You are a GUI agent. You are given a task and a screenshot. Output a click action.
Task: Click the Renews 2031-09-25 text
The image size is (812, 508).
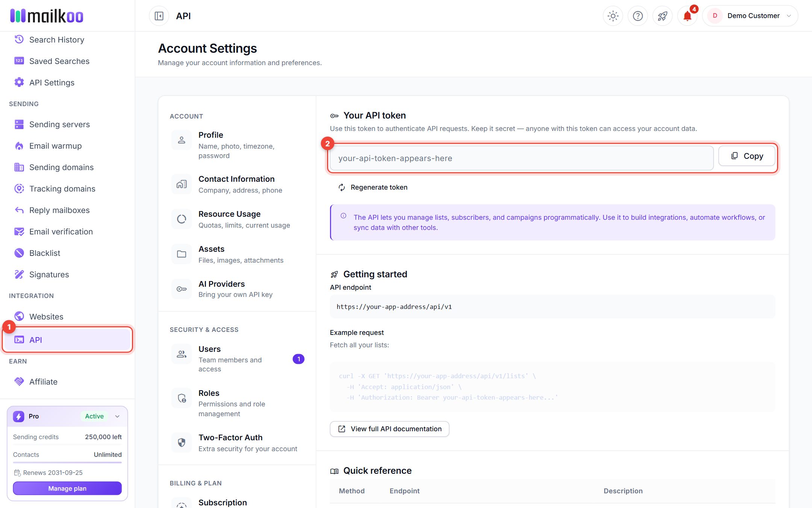click(x=53, y=473)
